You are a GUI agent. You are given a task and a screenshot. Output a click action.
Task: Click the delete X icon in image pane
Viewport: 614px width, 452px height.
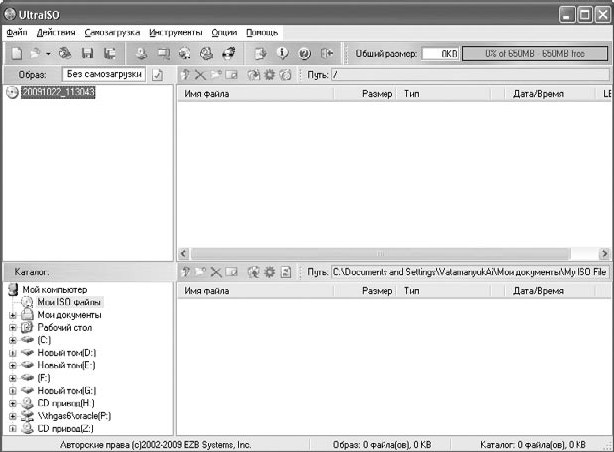(x=201, y=75)
